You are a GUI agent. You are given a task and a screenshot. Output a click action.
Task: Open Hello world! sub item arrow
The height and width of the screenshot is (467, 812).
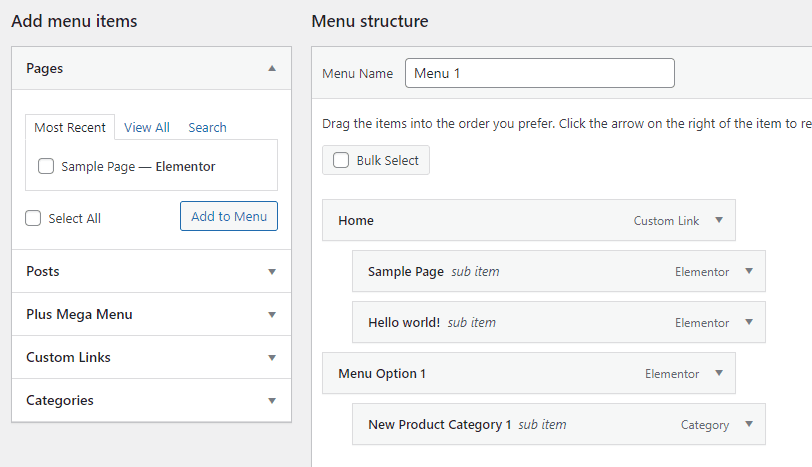click(x=749, y=322)
